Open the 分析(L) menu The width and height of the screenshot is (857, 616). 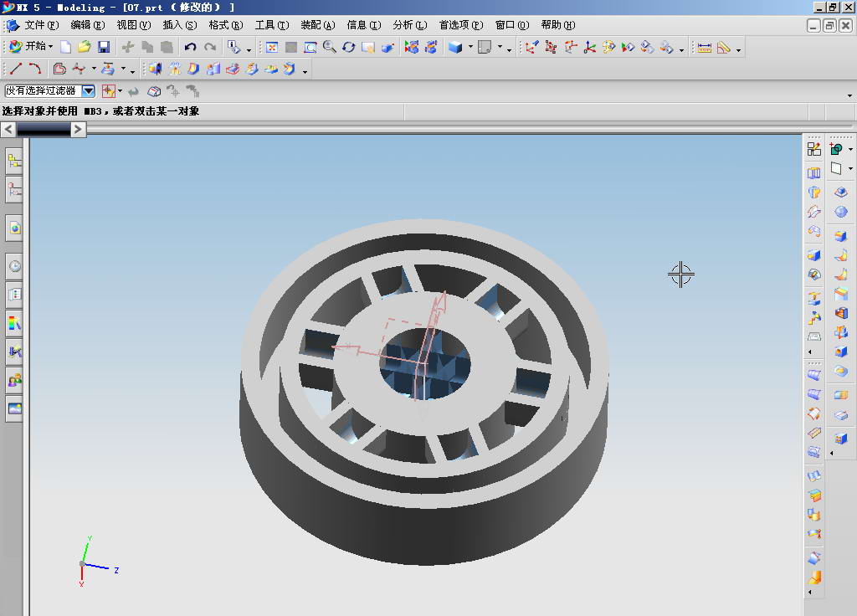tap(410, 25)
